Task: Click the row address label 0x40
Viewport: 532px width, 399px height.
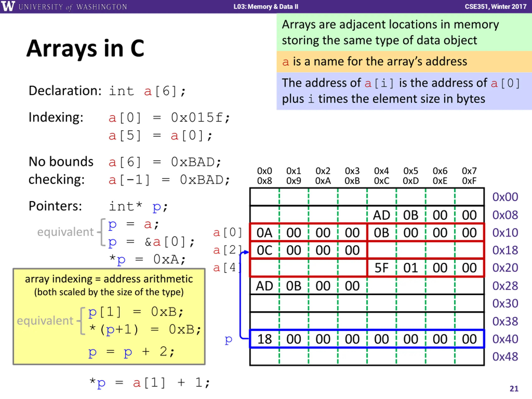Action: 505,339
